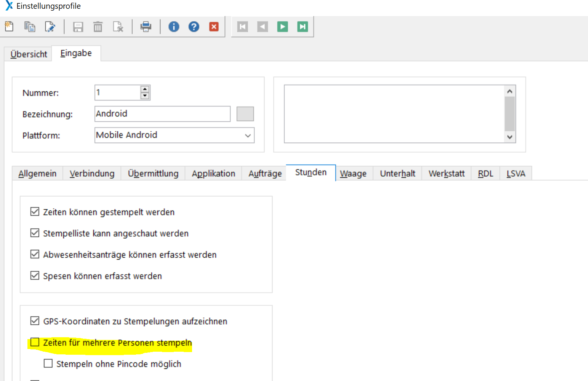Open the Aufträge settings tab
The height and width of the screenshot is (381, 588).
(x=265, y=174)
